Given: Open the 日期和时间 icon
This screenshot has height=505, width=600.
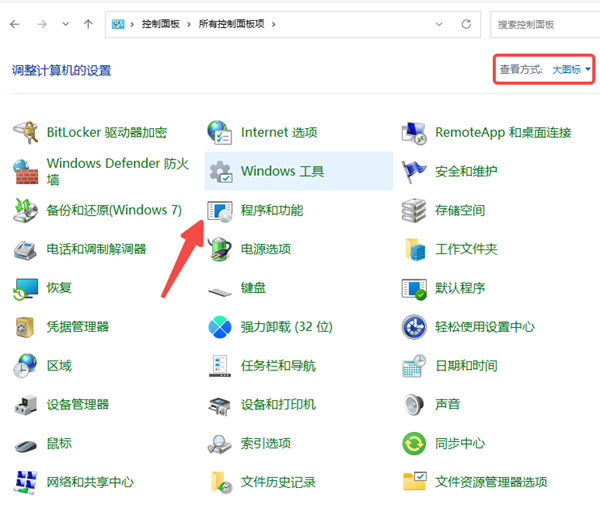Looking at the screenshot, I should (x=414, y=366).
